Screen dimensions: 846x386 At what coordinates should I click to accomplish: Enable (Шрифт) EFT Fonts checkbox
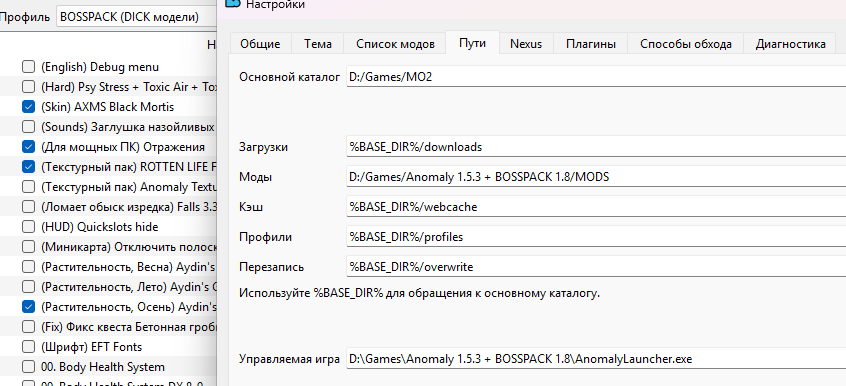coord(28,347)
